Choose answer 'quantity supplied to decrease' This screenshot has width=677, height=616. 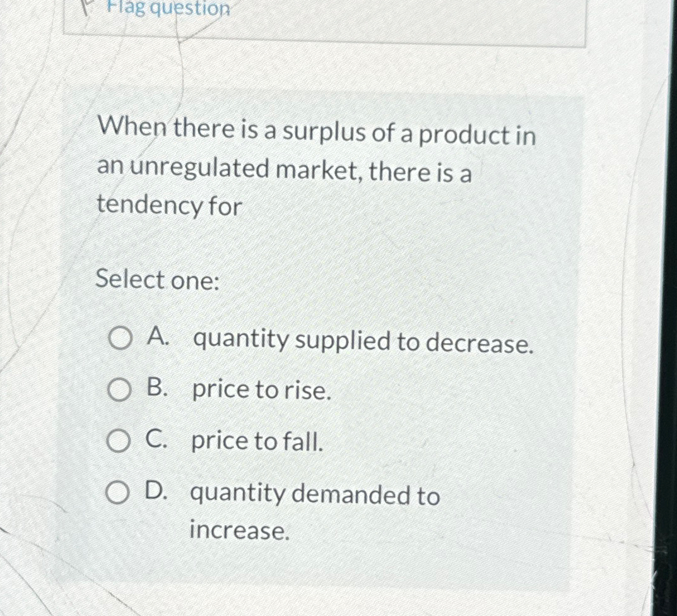[363, 341]
